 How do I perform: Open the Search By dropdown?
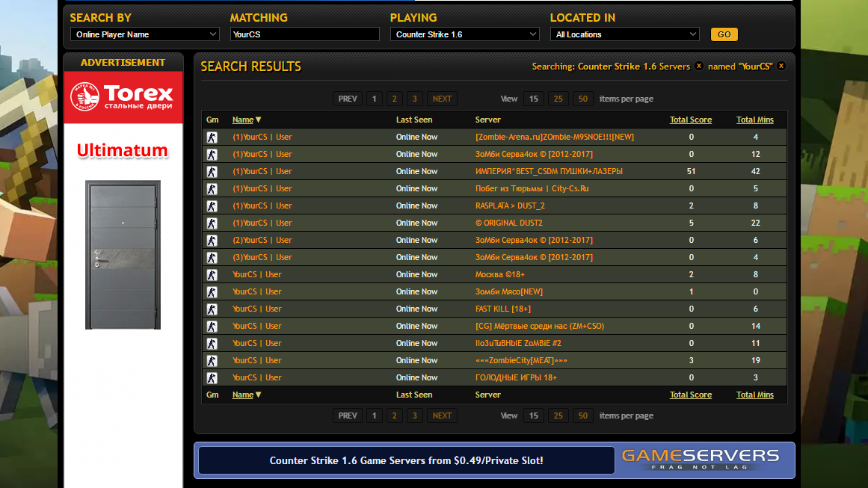pos(144,34)
